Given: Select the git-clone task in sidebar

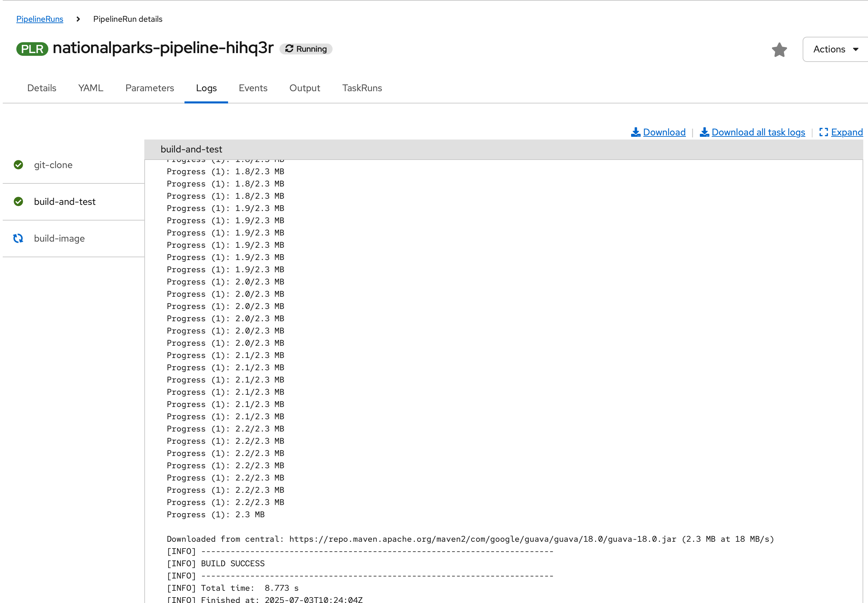Looking at the screenshot, I should (53, 165).
